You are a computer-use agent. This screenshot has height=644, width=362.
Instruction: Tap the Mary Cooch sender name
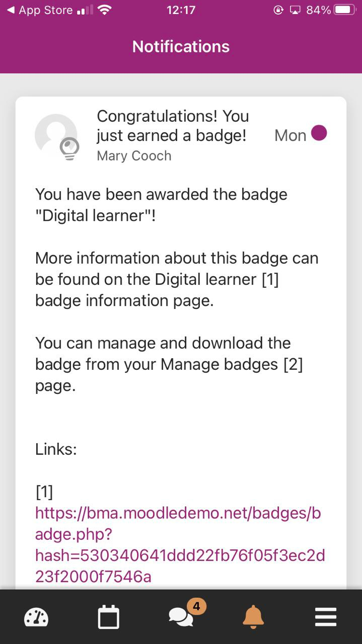click(134, 156)
